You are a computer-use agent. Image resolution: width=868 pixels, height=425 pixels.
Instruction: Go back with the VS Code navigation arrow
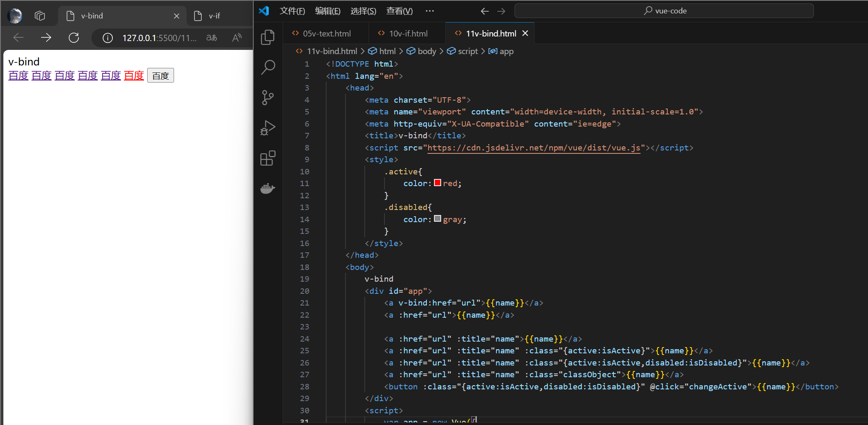(485, 11)
